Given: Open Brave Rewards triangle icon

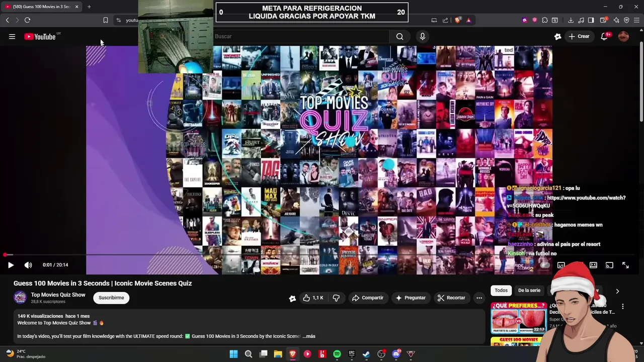Looking at the screenshot, I should 468,20.
